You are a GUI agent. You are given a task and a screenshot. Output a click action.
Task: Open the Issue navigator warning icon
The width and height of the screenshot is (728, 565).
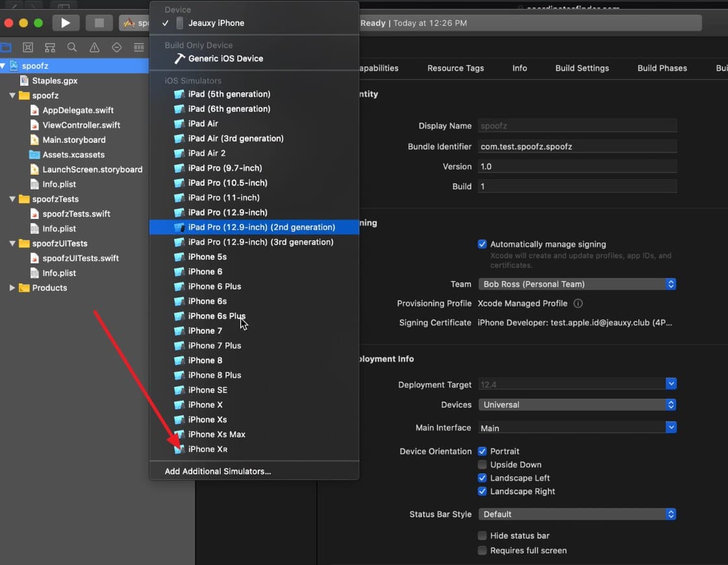tap(94, 47)
